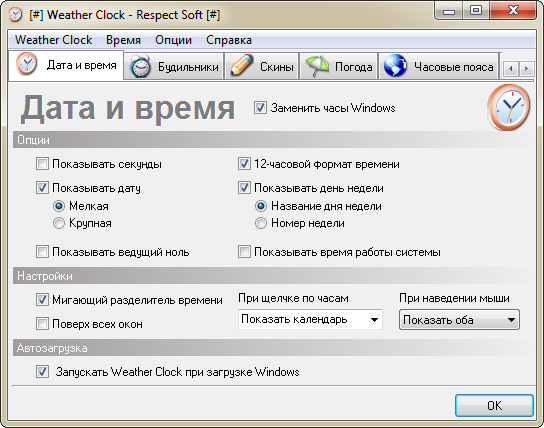544x428 pixels.
Task: Click the pencil icon on Скины tab
Action: click(242, 65)
